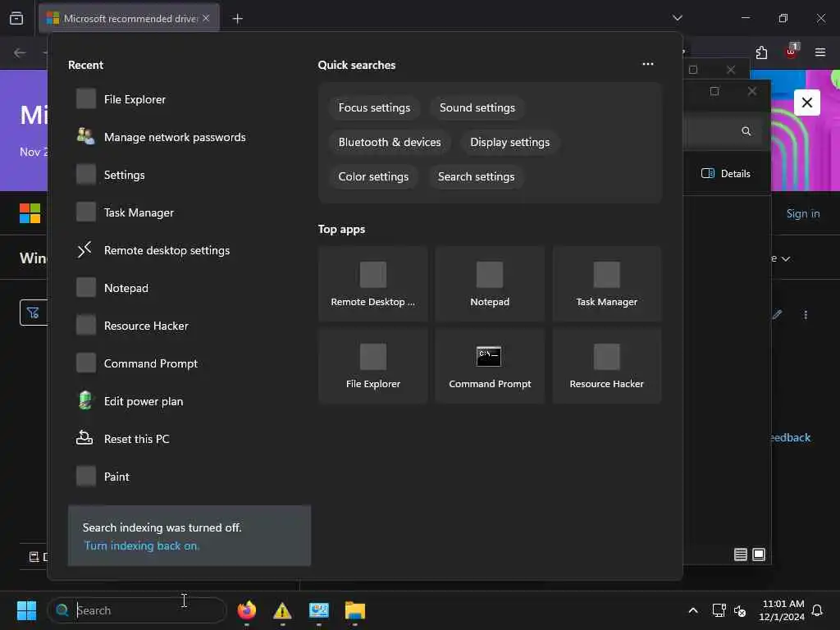The height and width of the screenshot is (630, 840).
Task: Click Firefox View icon at top left
Action: coord(16,18)
